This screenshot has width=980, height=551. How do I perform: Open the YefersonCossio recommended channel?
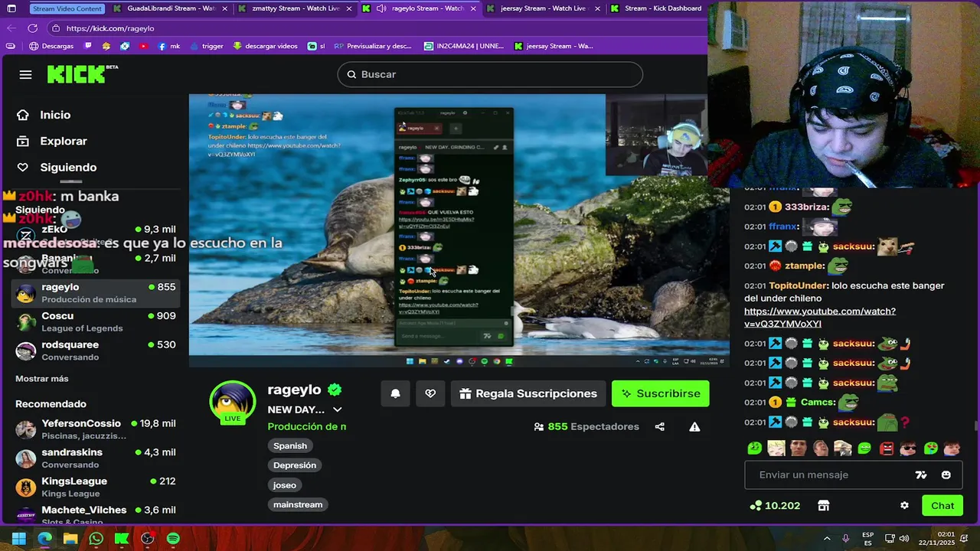pyautogui.click(x=96, y=429)
